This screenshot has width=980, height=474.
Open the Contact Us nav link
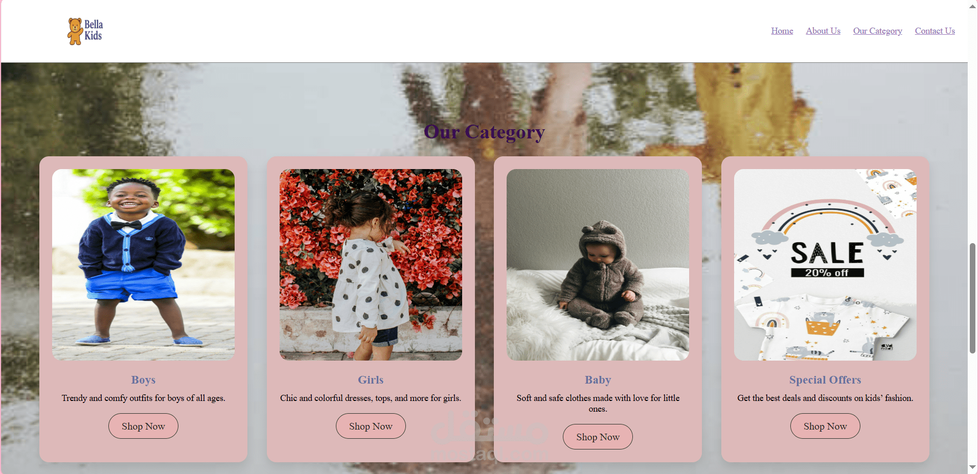tap(935, 31)
